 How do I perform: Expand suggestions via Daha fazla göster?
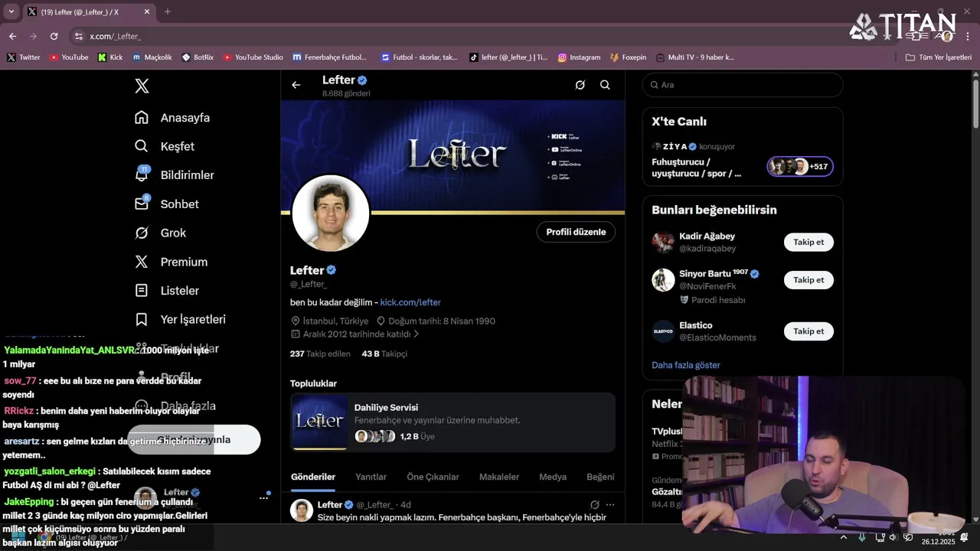[686, 365]
